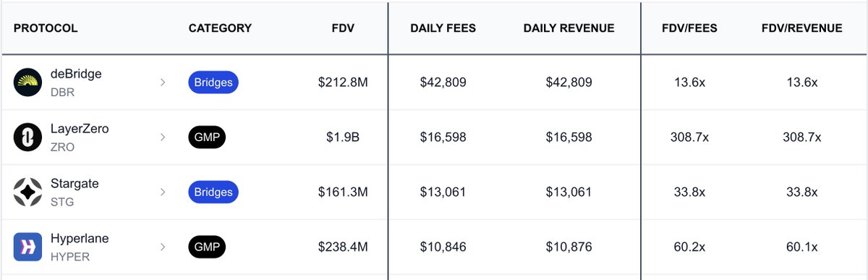Expand the Hyperlane row chevron
Image resolution: width=868 pixels, height=280 pixels.
[x=163, y=247]
